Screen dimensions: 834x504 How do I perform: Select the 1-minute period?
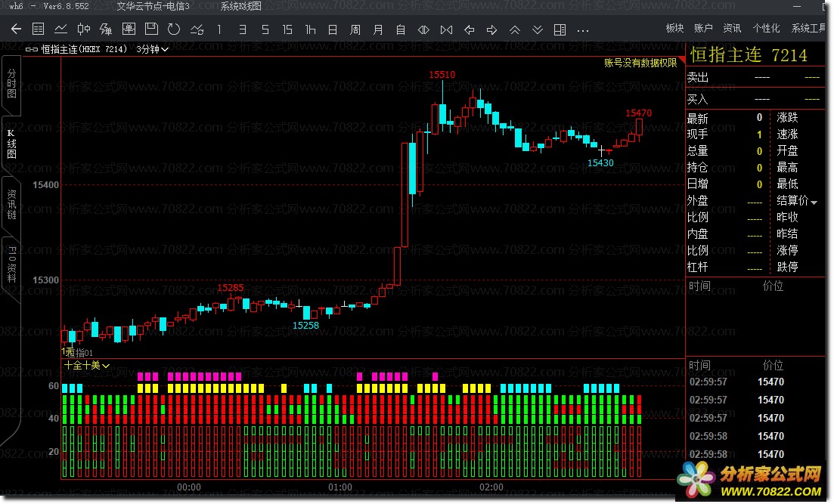click(x=219, y=29)
